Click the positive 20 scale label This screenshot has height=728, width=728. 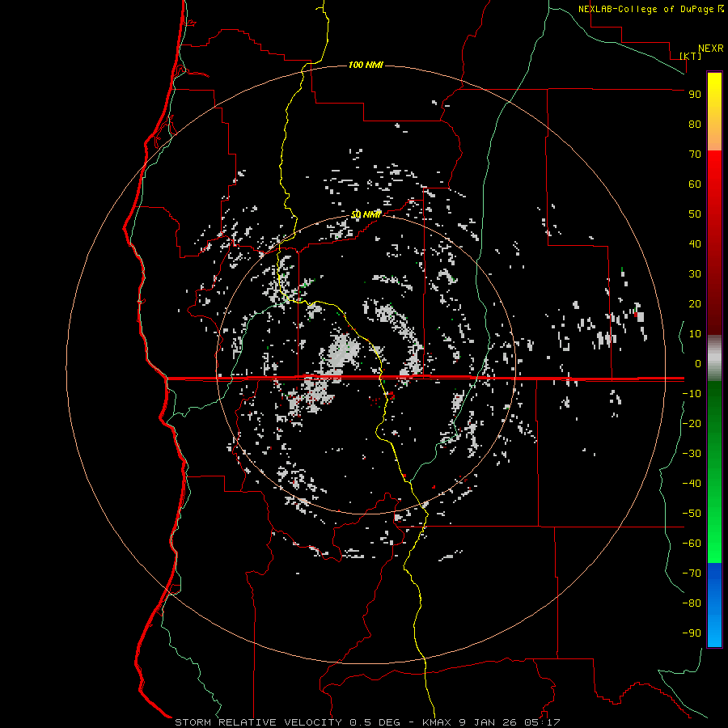pos(695,303)
